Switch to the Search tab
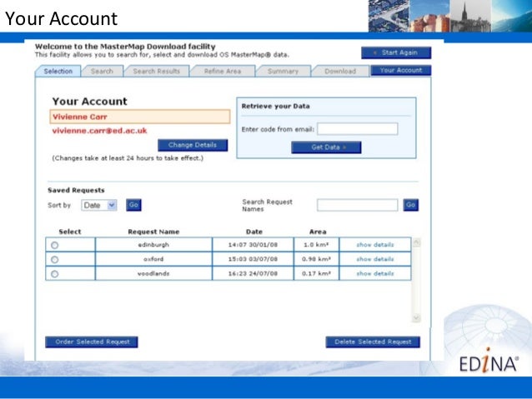Viewport: 532px width, 399px height. click(102, 71)
